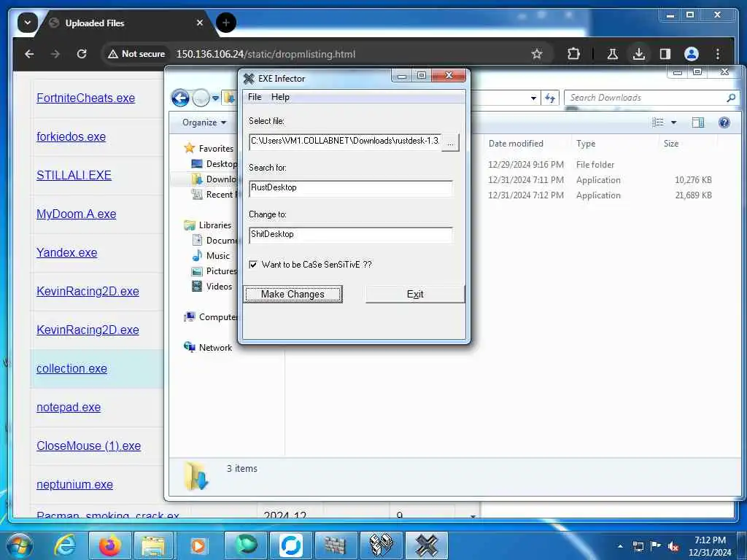Viewport: 747px width, 560px height.
Task: Open the browser extensions puzzle icon
Action: (x=573, y=54)
